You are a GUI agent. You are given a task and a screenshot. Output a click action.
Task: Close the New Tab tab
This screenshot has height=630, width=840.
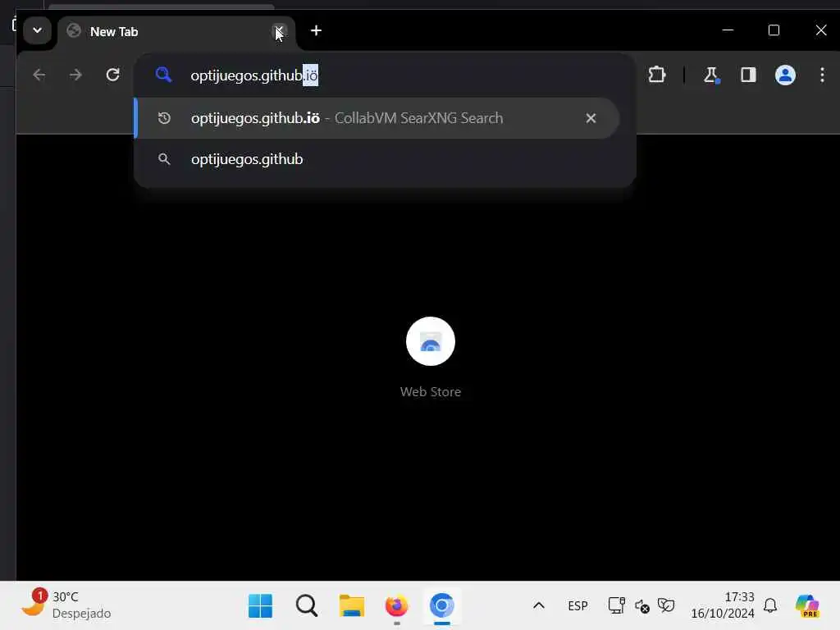click(x=279, y=31)
